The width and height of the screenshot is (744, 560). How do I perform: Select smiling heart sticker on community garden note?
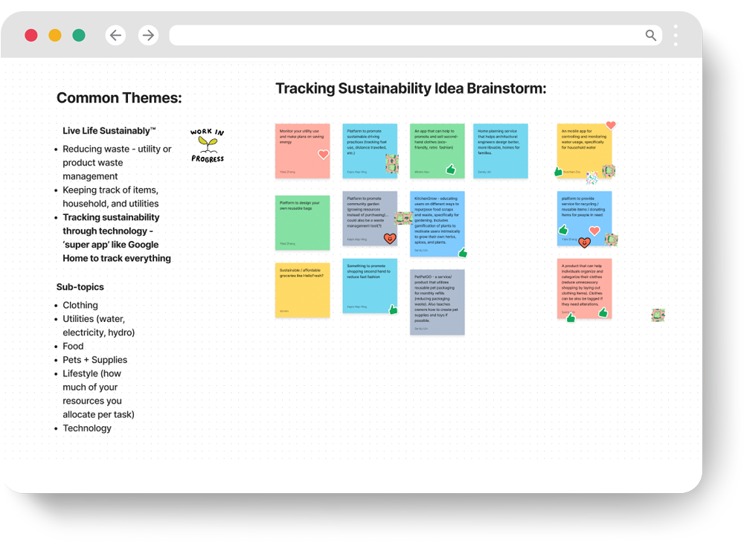[390, 238]
